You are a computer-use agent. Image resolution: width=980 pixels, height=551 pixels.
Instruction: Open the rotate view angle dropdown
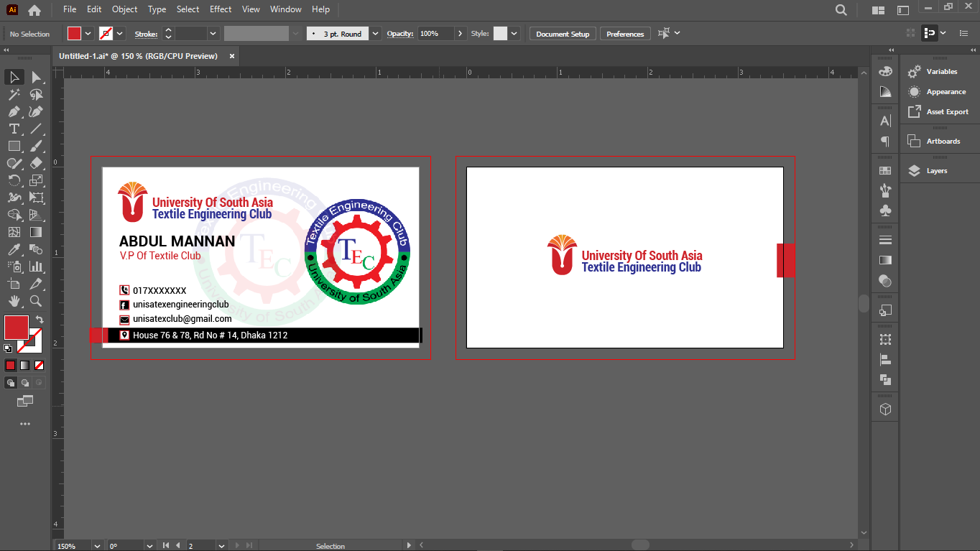149,546
